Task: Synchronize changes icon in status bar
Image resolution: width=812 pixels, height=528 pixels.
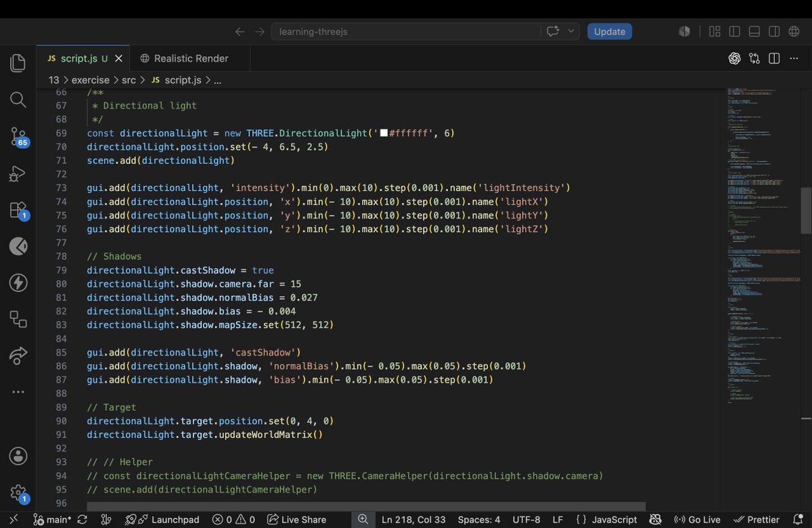Action: tap(83, 520)
